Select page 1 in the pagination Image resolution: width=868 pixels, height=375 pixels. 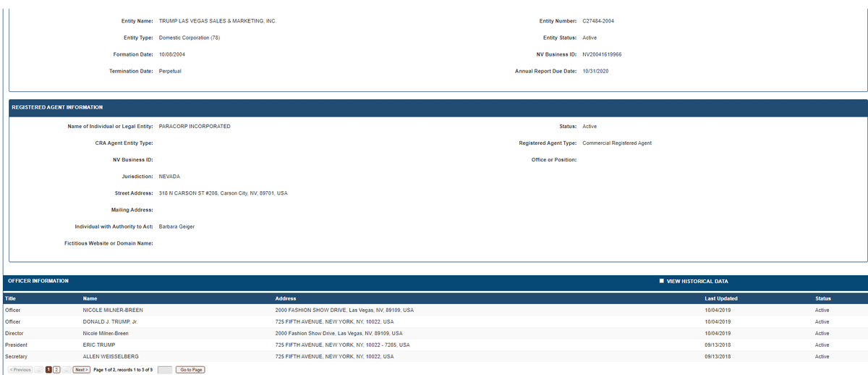point(48,370)
